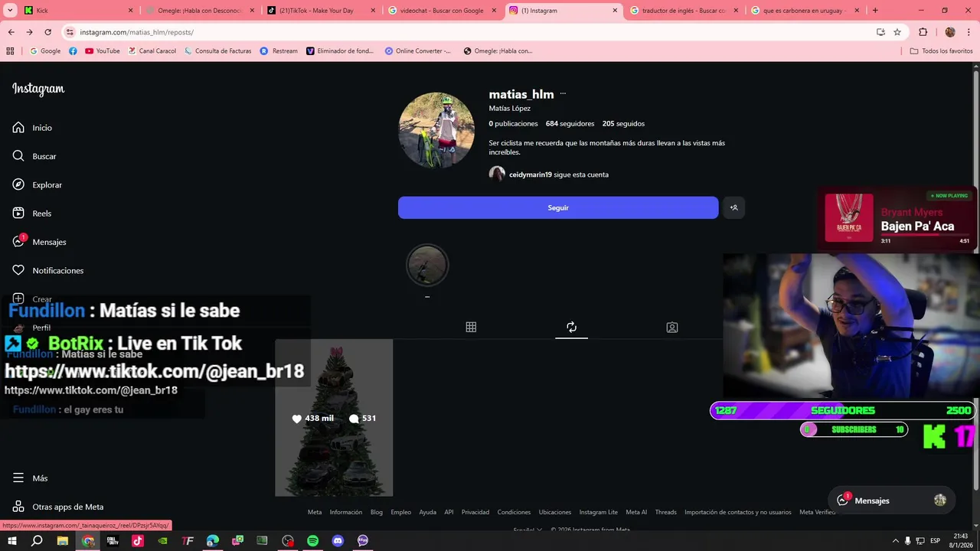Open Windows Start menu

[x=11, y=540]
